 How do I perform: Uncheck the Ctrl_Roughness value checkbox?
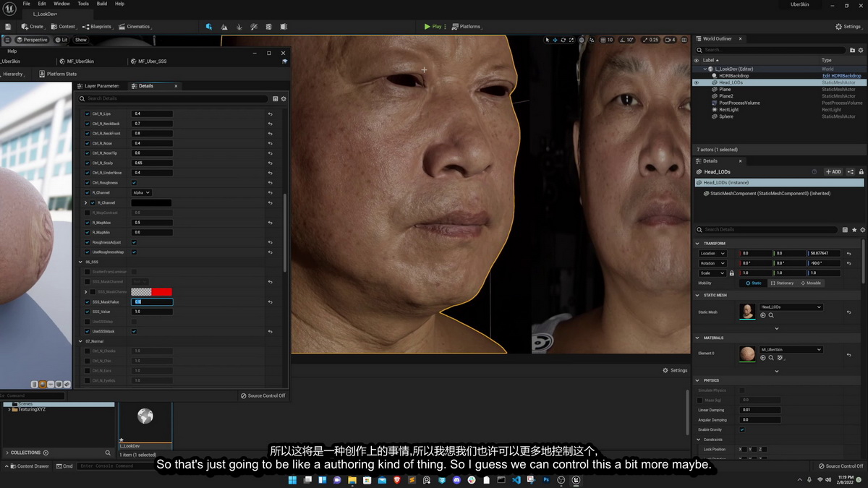pos(134,183)
